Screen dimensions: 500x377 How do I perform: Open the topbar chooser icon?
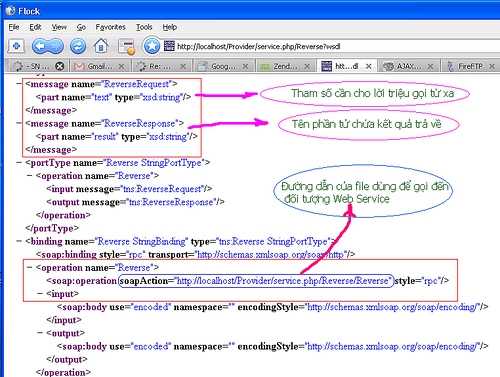(x=16, y=46)
